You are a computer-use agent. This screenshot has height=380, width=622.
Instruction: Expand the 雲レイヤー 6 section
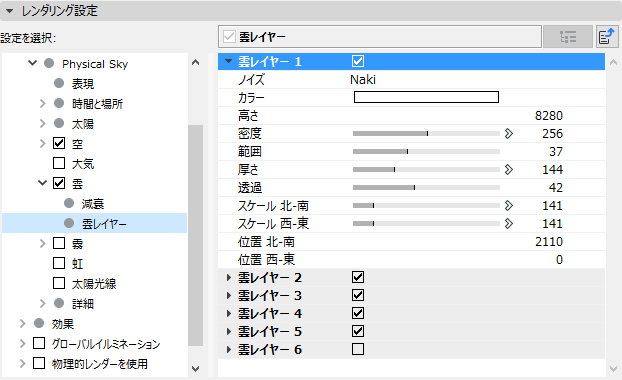(229, 349)
